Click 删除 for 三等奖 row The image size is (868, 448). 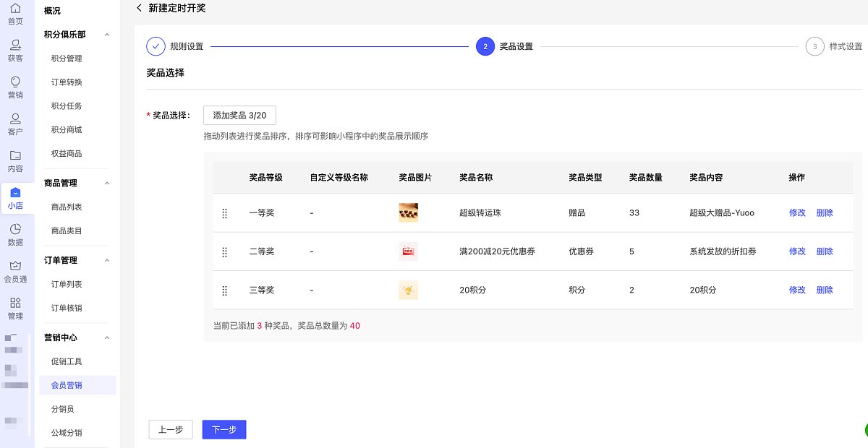pyautogui.click(x=825, y=290)
